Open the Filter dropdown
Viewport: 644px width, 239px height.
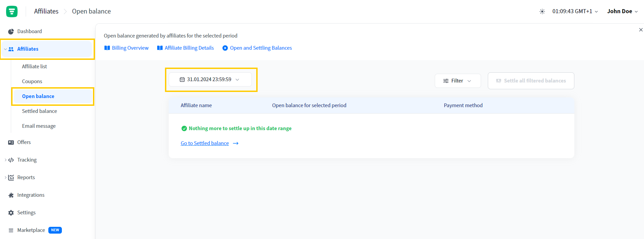(457, 81)
